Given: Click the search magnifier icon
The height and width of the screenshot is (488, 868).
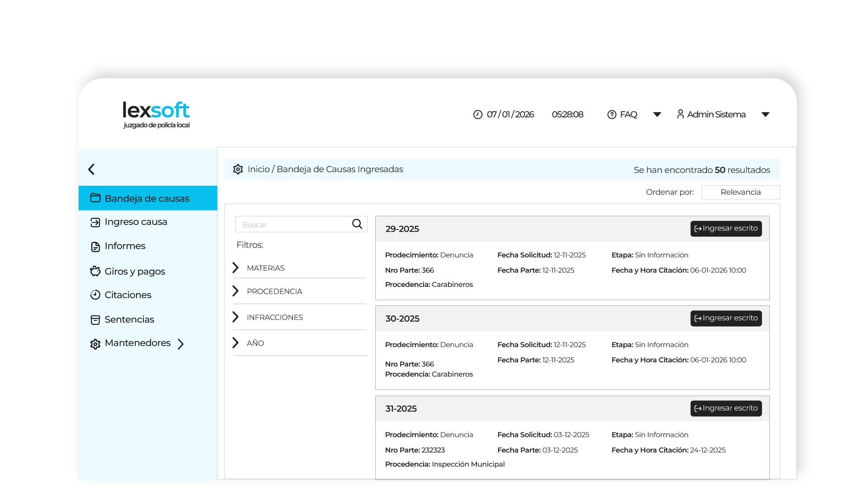Looking at the screenshot, I should coord(357,224).
